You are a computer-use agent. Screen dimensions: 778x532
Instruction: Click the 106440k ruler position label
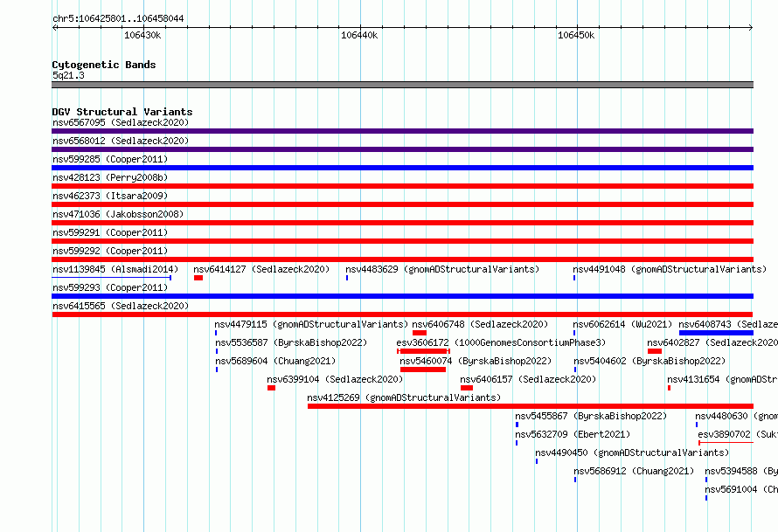(x=359, y=35)
